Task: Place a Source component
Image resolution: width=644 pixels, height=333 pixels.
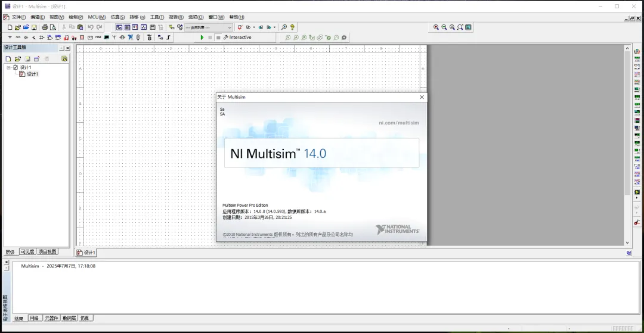Action: tap(10, 38)
